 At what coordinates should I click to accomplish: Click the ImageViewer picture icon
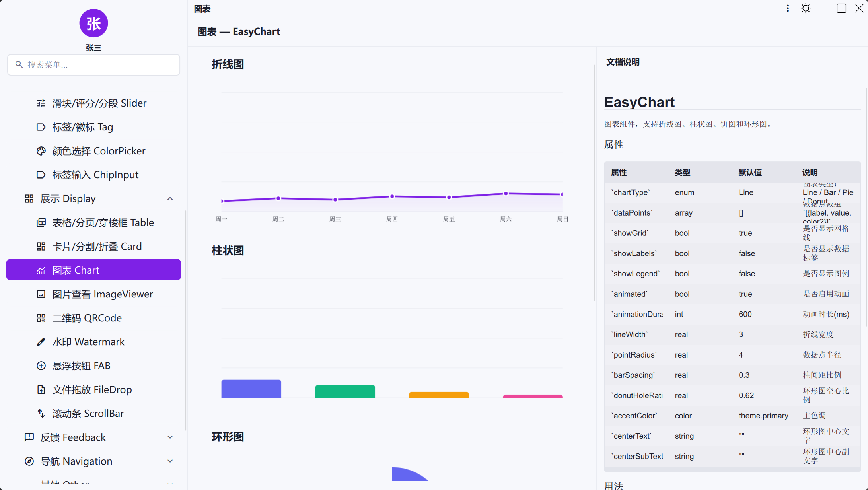click(41, 294)
